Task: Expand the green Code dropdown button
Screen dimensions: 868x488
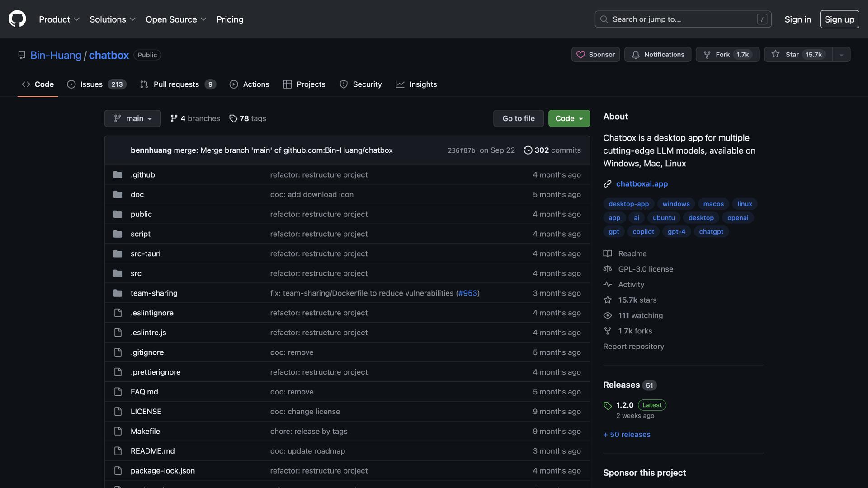Action: click(569, 118)
